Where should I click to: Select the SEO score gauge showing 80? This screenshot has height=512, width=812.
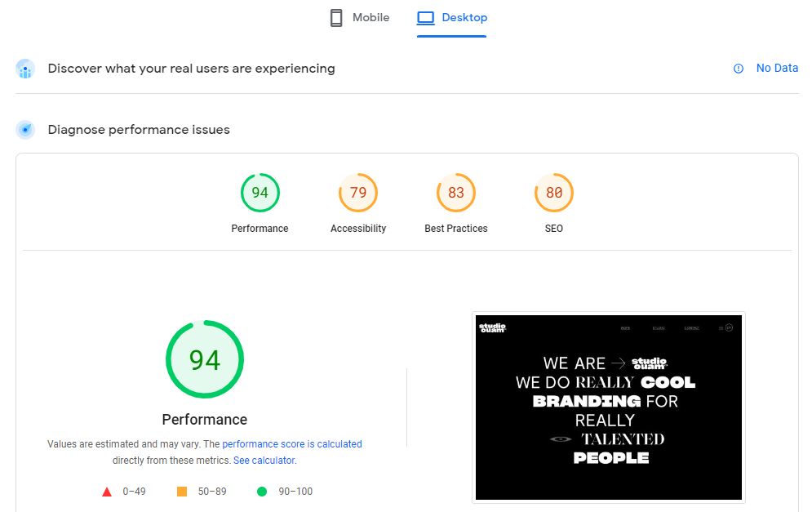[553, 193]
